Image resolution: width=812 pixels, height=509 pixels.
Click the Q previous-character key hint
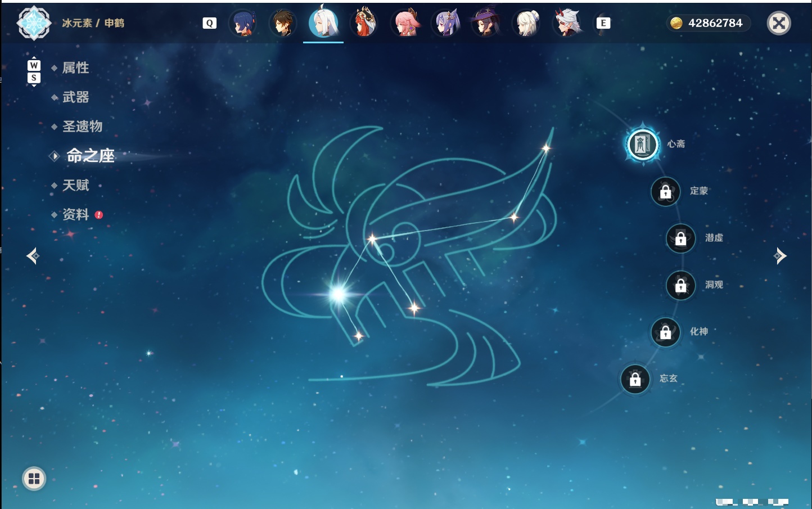[209, 23]
